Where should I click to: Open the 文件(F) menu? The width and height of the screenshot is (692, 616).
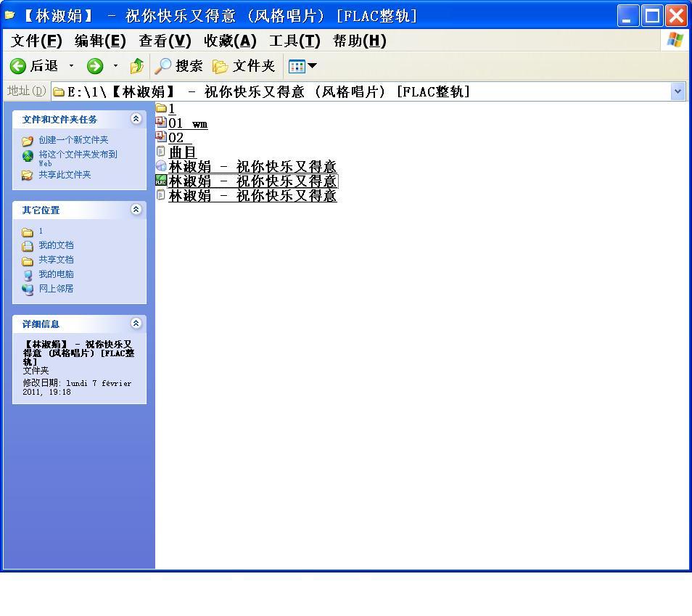click(x=36, y=41)
